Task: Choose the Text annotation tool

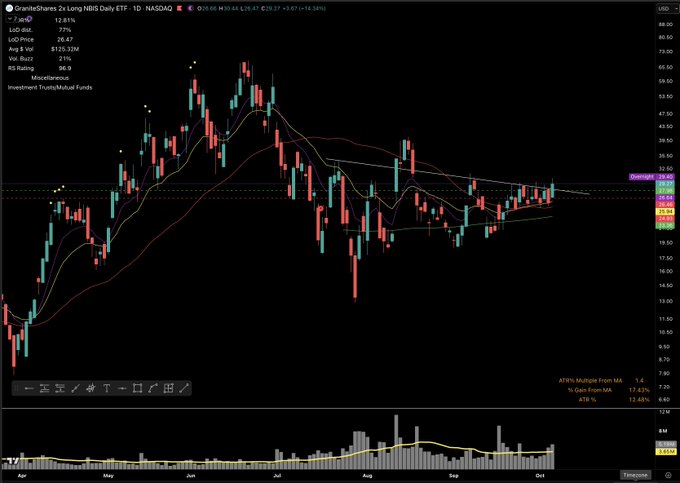Action: pyautogui.click(x=107, y=388)
